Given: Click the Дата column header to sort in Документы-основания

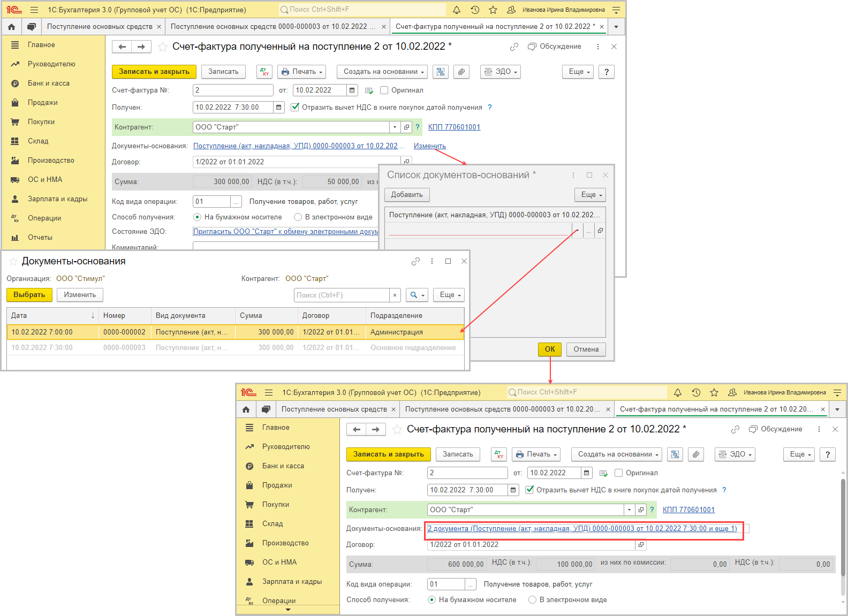Looking at the screenshot, I should tap(52, 316).
